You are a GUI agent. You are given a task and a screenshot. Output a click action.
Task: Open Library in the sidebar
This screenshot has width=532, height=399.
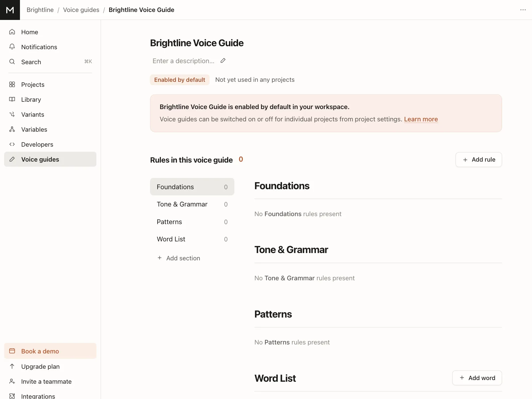tap(50, 99)
